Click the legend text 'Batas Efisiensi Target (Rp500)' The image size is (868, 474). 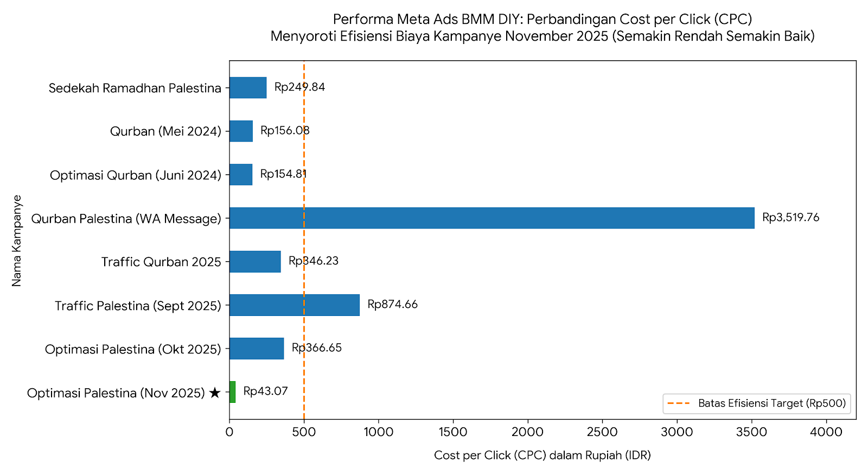772,403
